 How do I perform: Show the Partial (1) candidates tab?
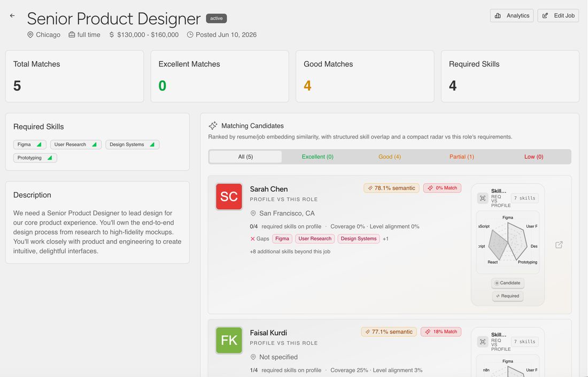tap(462, 157)
